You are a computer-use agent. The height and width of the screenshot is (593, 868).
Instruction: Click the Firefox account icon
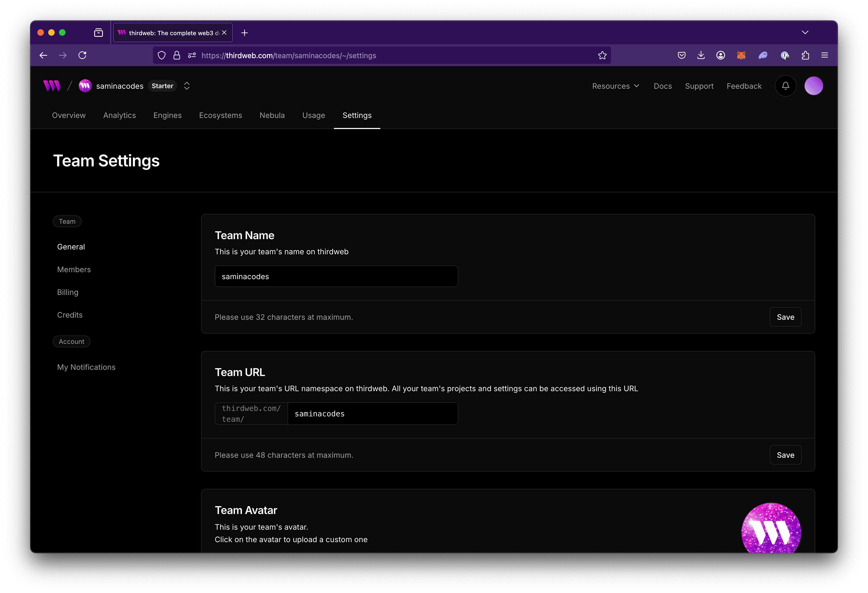720,55
